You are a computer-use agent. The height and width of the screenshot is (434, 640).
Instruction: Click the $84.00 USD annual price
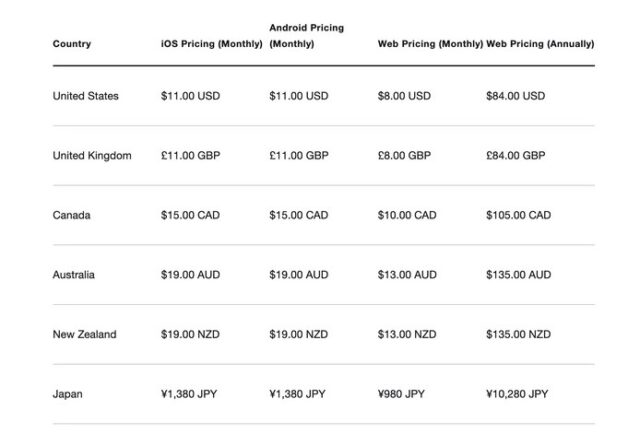point(515,96)
